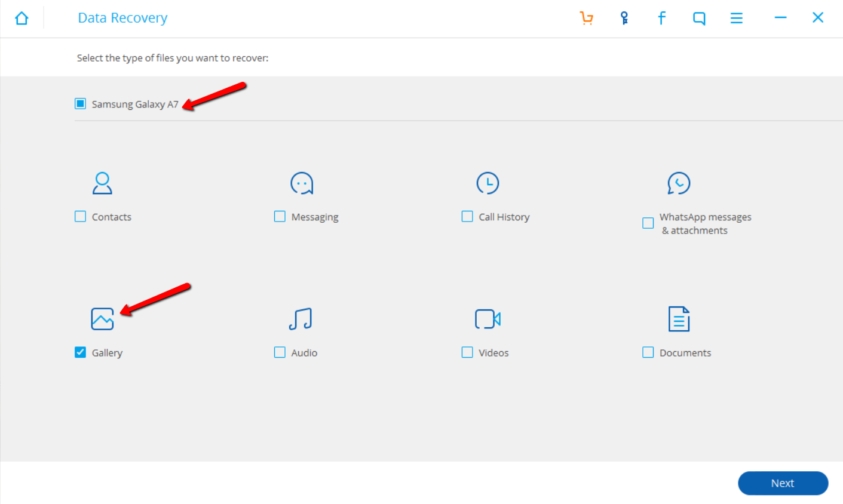The width and height of the screenshot is (843, 504).
Task: Click the Contacts person icon
Action: [102, 183]
